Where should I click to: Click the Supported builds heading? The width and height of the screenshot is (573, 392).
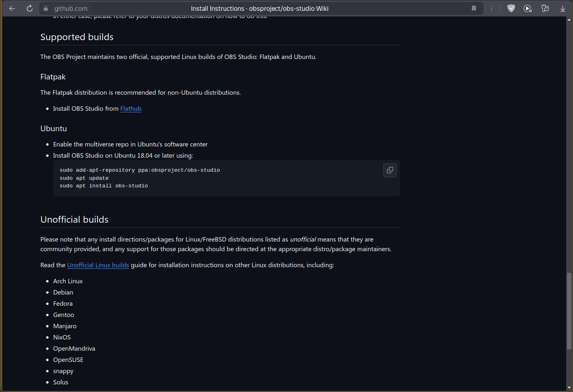[77, 37]
